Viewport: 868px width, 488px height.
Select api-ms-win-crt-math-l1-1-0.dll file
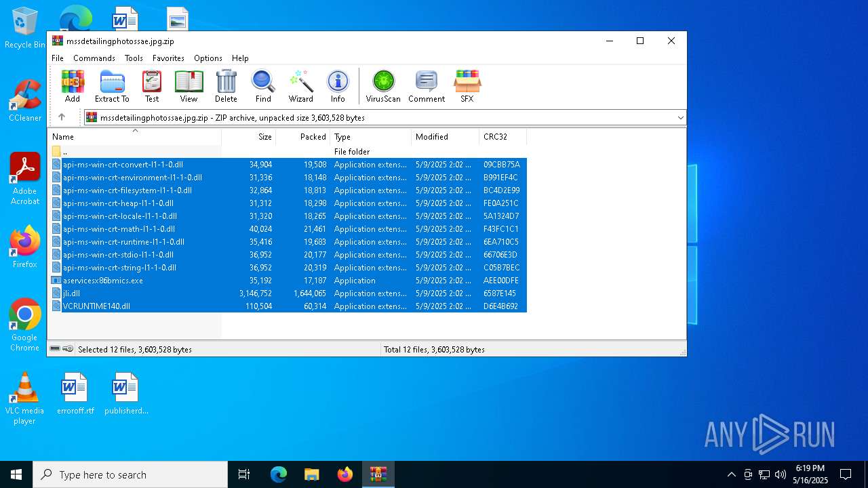pos(288,229)
